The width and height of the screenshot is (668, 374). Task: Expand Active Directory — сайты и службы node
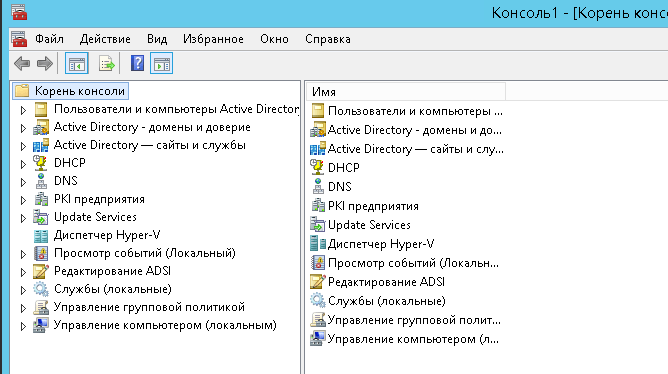pos(23,146)
